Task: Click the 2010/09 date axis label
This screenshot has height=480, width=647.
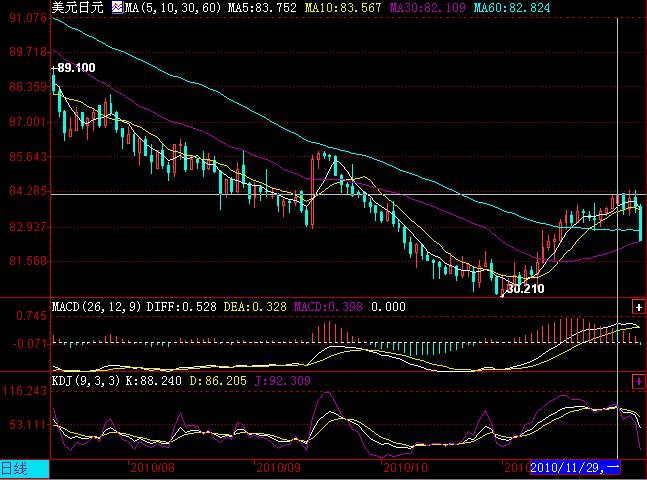Action: click(x=278, y=468)
